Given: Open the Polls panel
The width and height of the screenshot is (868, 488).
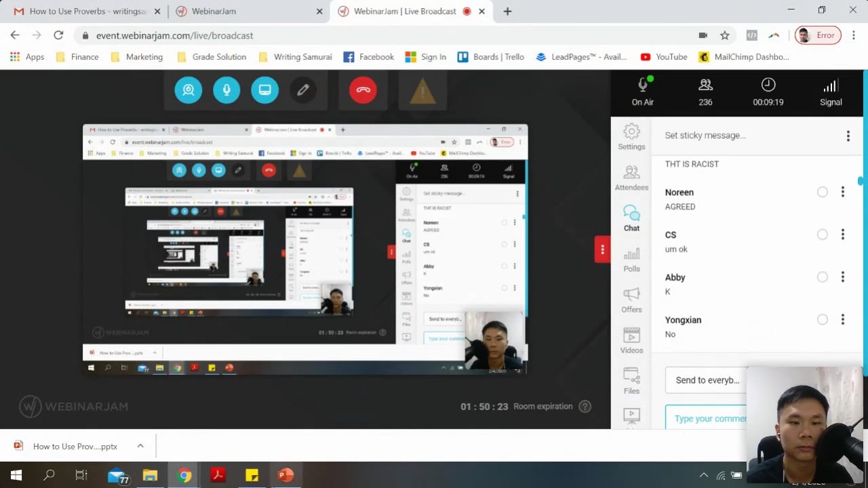Looking at the screenshot, I should coord(631,260).
